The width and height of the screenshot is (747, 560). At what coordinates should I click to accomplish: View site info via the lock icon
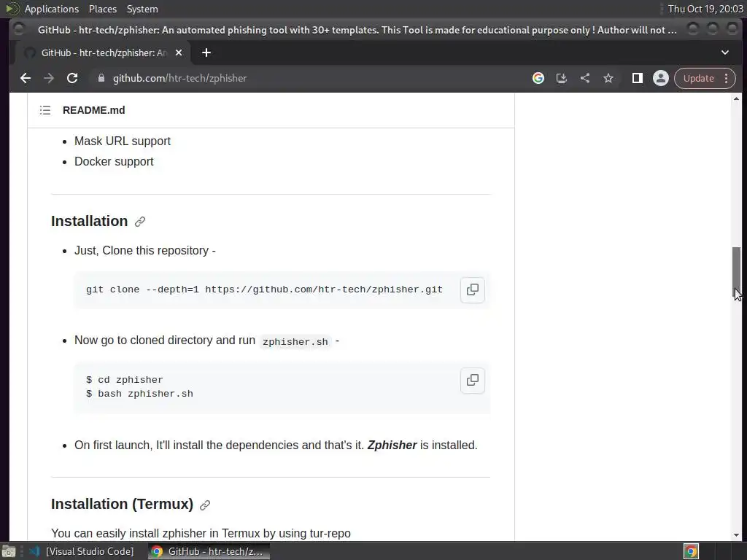(x=101, y=78)
